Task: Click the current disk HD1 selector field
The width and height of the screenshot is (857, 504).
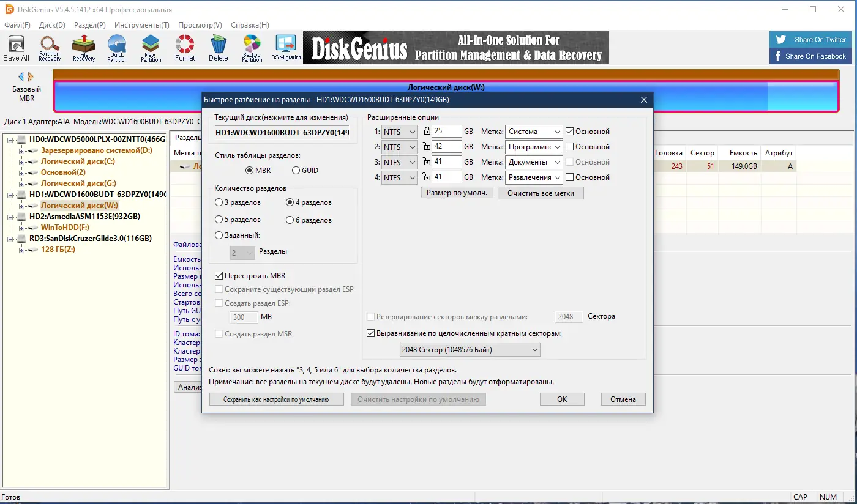Action: tap(282, 132)
